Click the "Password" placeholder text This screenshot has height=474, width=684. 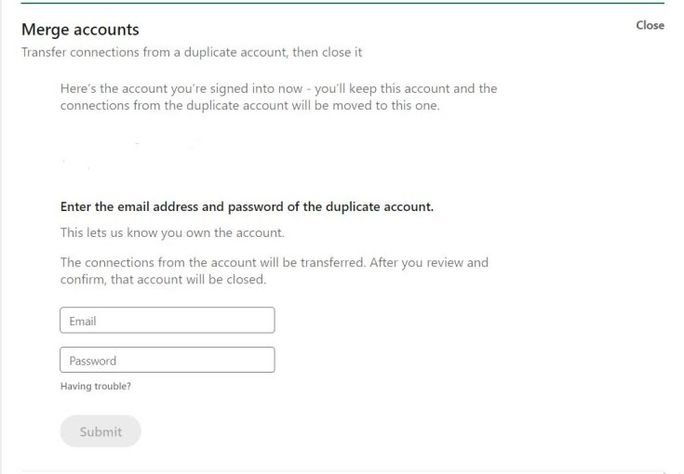(x=92, y=361)
